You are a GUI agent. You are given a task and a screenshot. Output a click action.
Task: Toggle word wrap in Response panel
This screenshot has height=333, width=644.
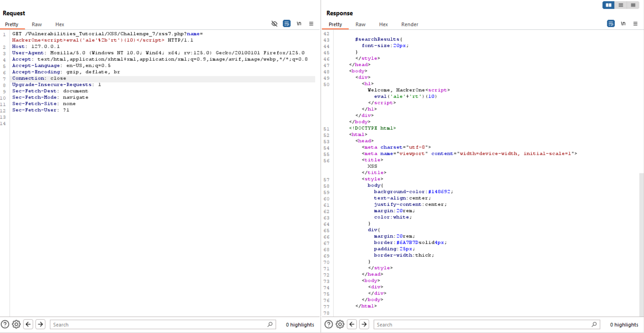click(611, 24)
